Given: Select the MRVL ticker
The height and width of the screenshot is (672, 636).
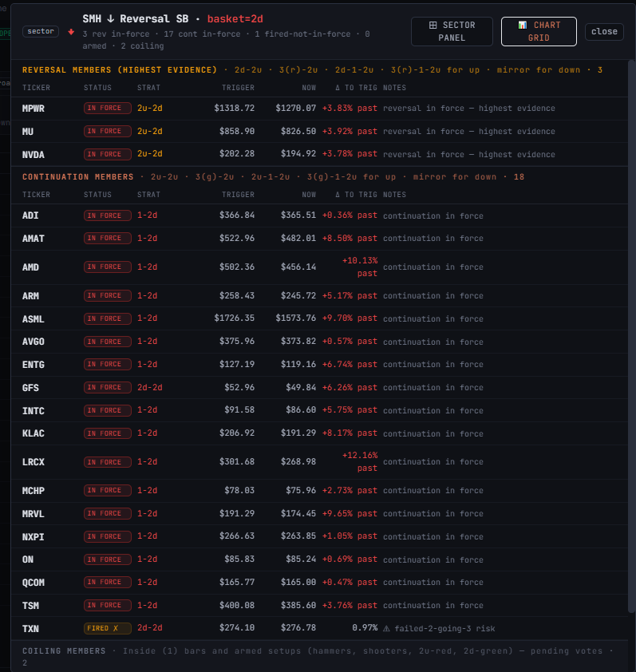Looking at the screenshot, I should 34,514.
